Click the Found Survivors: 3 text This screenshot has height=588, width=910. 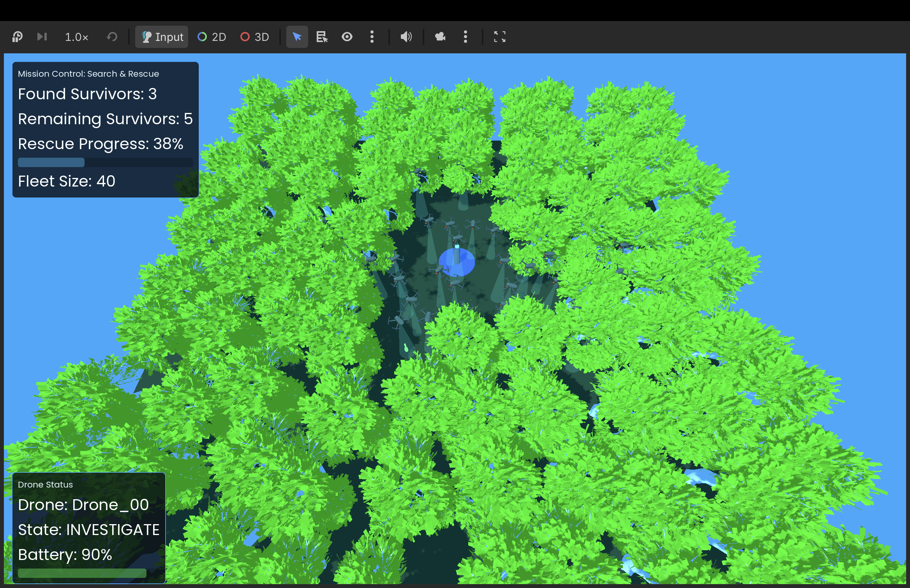pos(87,94)
